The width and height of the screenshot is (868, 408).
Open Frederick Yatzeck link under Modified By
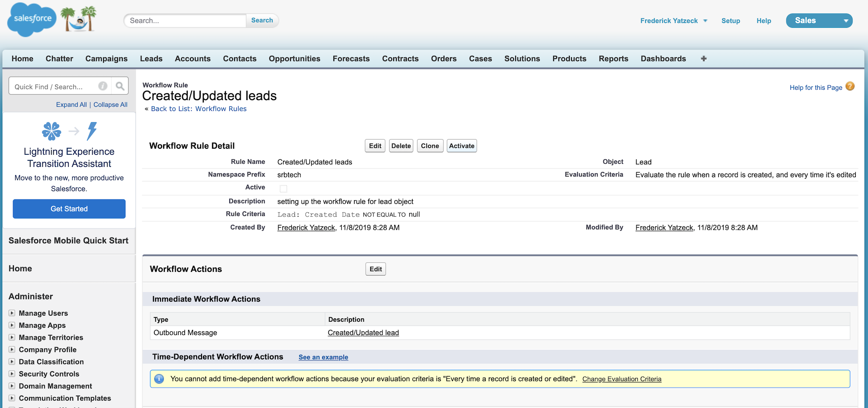664,228
